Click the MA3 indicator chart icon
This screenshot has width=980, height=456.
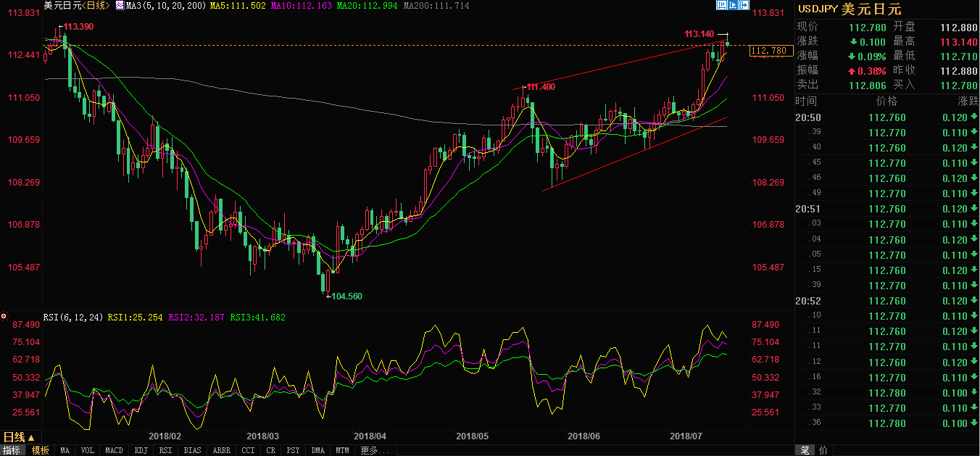tap(121, 6)
